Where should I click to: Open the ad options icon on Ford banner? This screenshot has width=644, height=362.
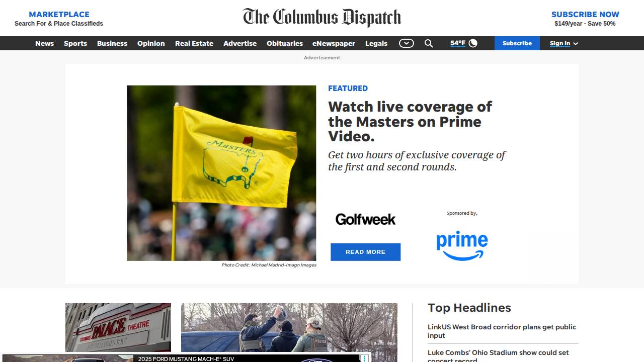364,358
